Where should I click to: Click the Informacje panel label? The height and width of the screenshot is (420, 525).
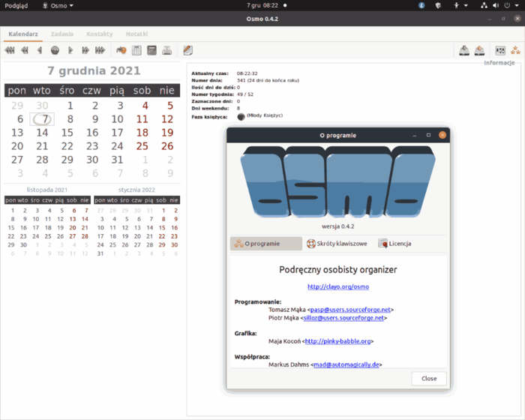click(x=499, y=63)
